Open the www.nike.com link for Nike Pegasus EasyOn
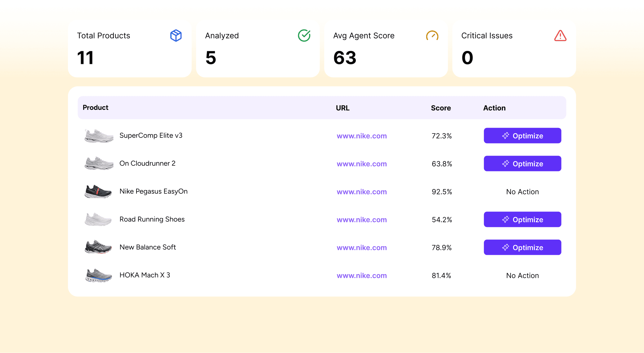This screenshot has height=353, width=644. point(362,192)
